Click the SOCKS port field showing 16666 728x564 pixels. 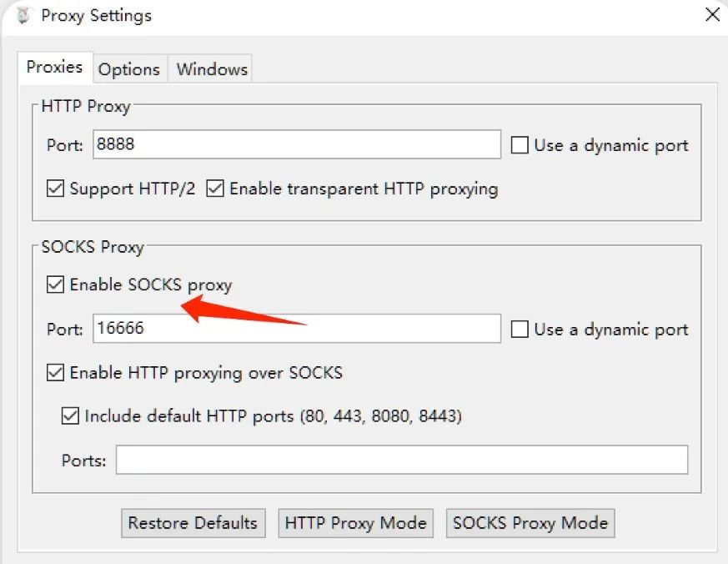(x=297, y=329)
